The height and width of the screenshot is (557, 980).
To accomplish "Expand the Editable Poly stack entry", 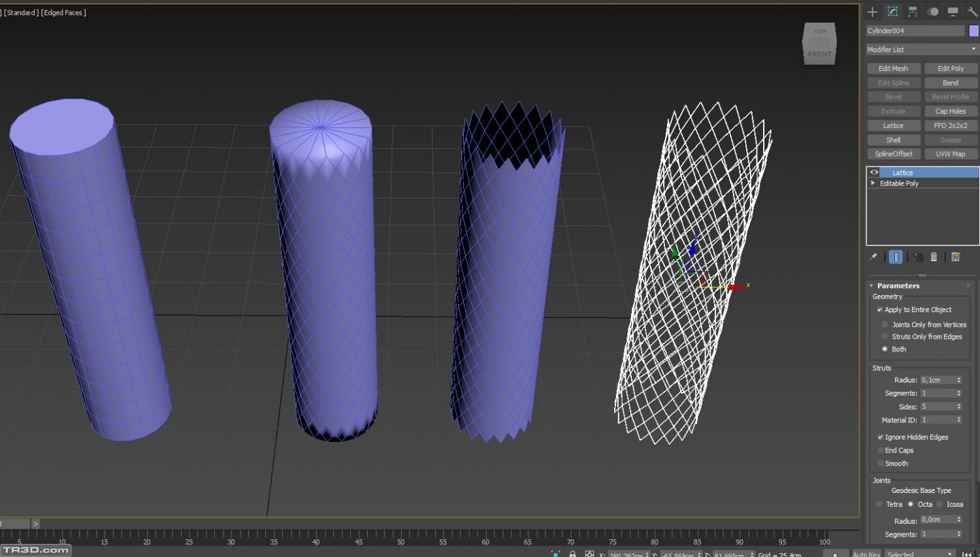I will pos(873,183).
